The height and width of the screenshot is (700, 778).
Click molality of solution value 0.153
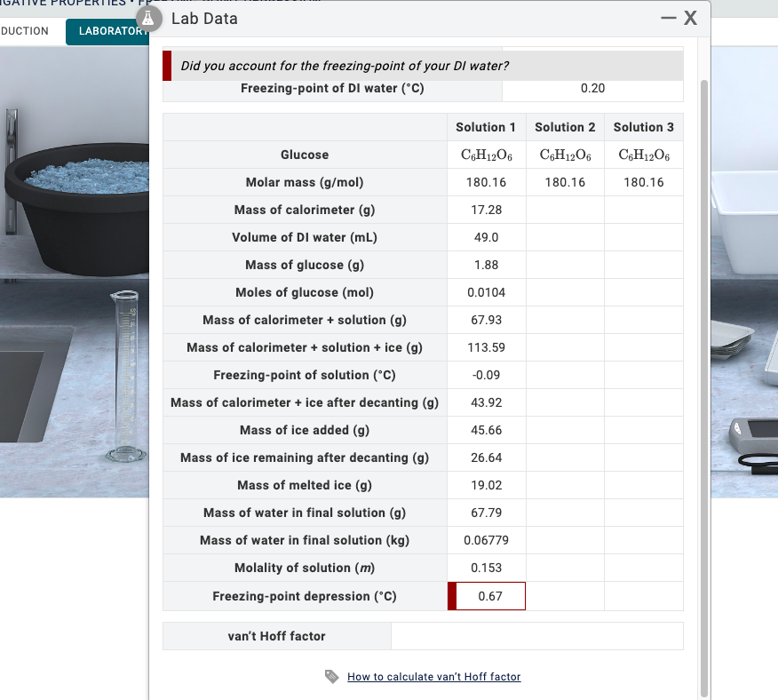coord(487,568)
